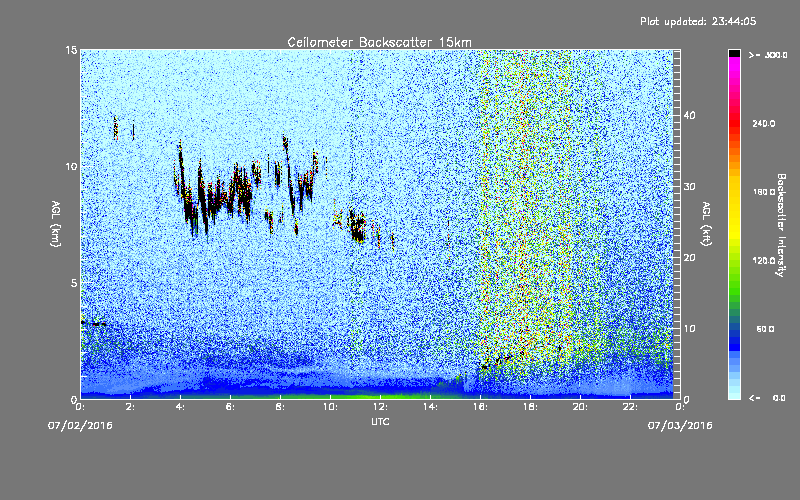Click the cloud cluster near 11 UTC at 7 km

[357, 226]
